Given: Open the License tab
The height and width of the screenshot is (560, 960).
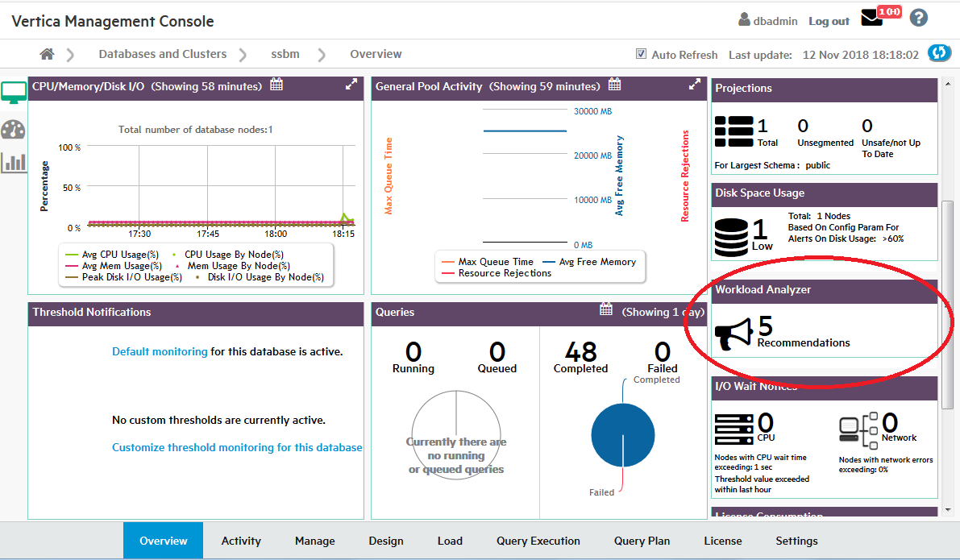Looking at the screenshot, I should 722,541.
